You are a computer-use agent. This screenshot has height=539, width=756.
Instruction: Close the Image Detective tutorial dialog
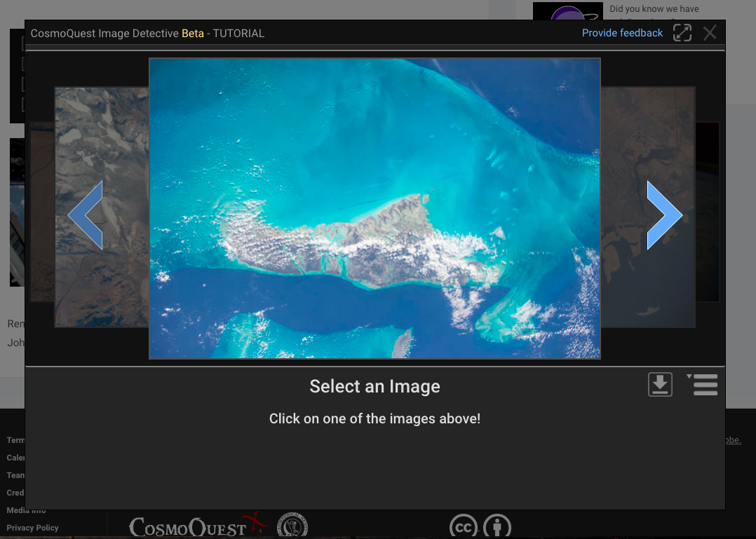710,33
